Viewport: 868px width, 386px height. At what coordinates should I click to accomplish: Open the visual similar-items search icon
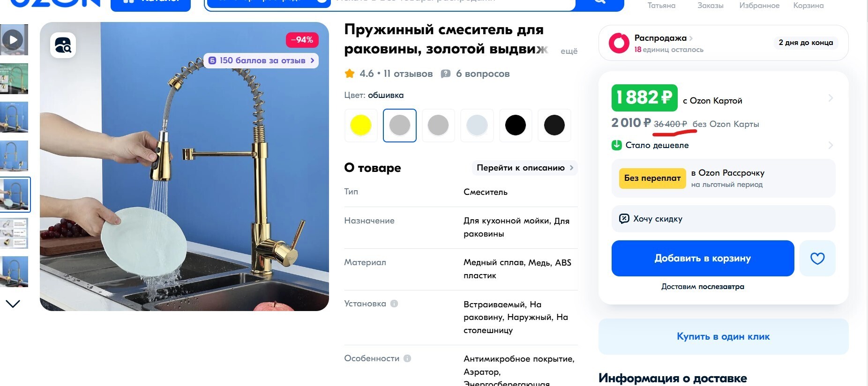(63, 45)
